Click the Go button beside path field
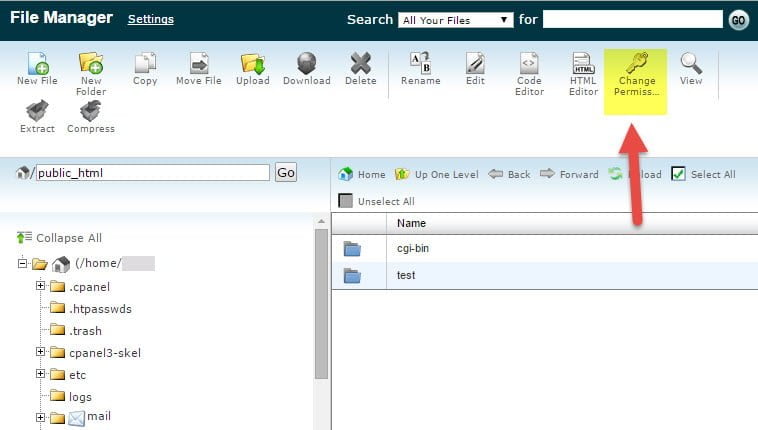The image size is (758, 430). (x=286, y=173)
